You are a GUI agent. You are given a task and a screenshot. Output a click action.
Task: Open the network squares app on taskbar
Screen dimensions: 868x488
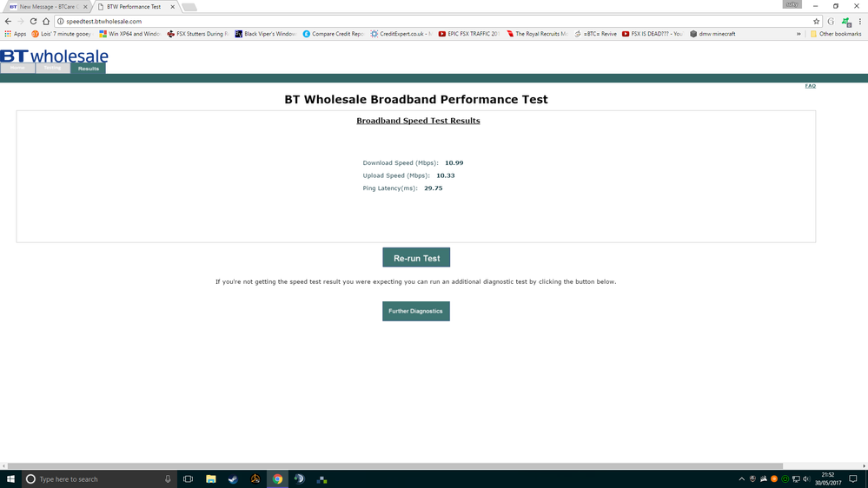click(321, 479)
